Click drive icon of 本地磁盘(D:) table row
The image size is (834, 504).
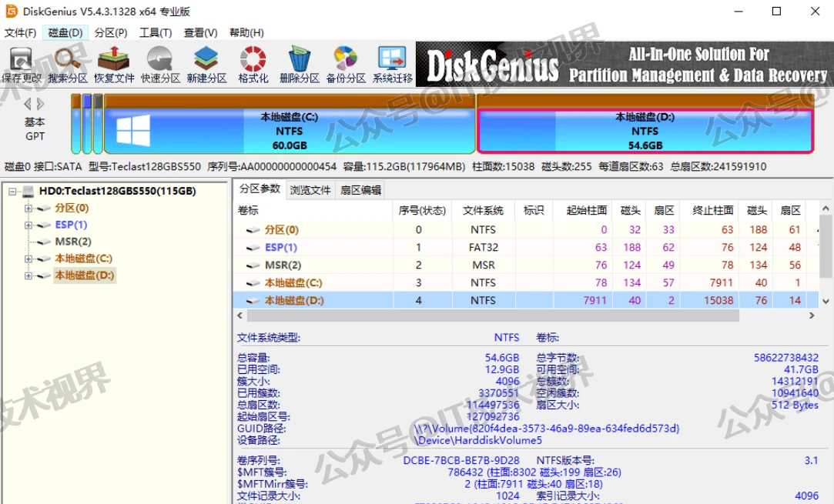click(253, 300)
